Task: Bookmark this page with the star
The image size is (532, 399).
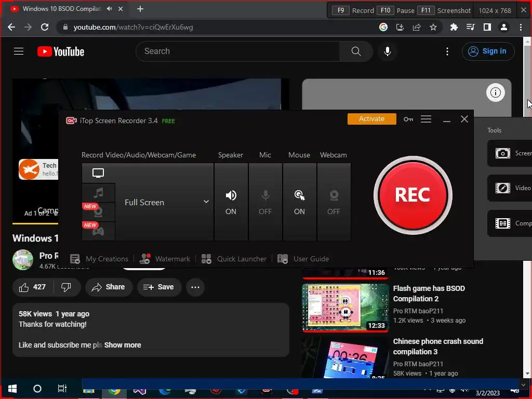Action: click(x=433, y=27)
